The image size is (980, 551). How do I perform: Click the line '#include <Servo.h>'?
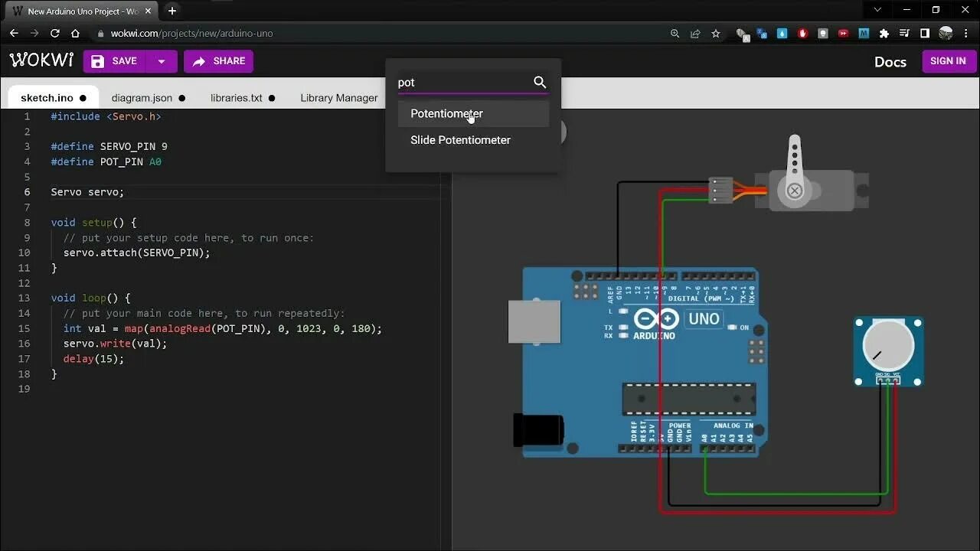click(106, 116)
